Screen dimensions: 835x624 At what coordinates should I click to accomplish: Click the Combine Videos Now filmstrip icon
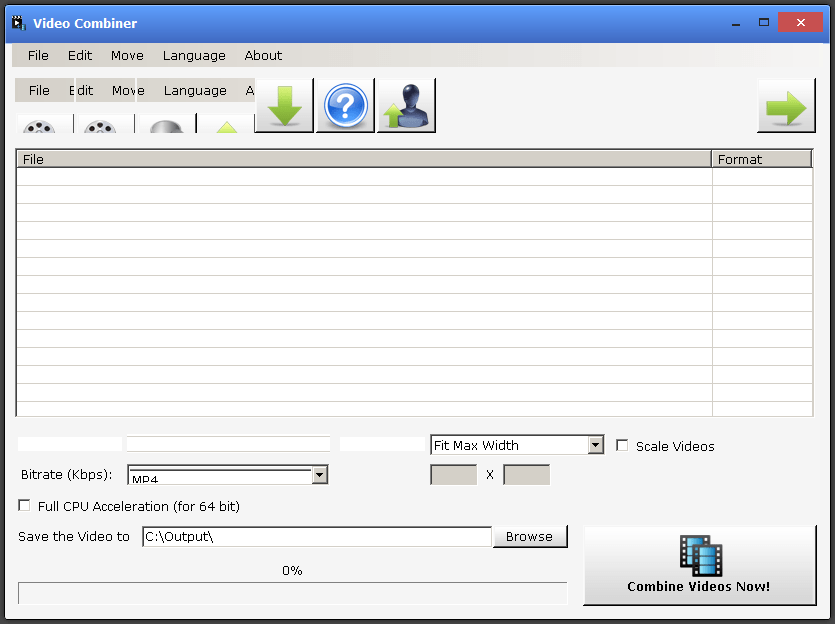tap(700, 552)
